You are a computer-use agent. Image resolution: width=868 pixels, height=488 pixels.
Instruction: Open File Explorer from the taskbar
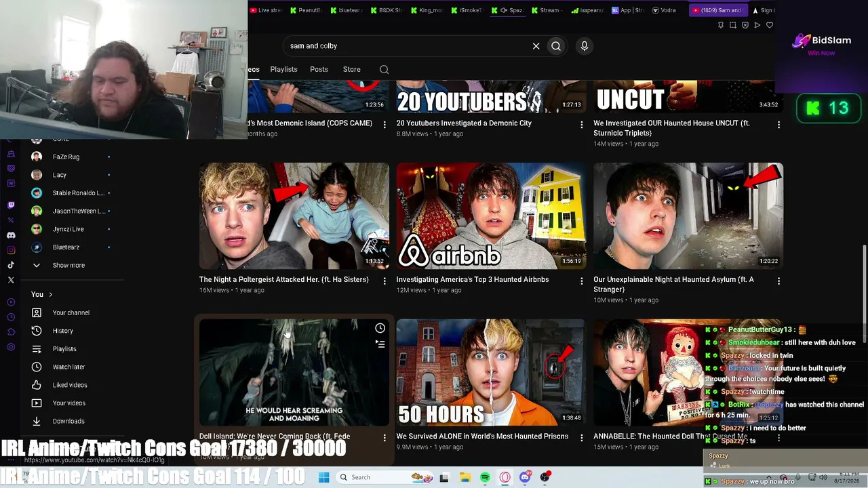[465, 478]
